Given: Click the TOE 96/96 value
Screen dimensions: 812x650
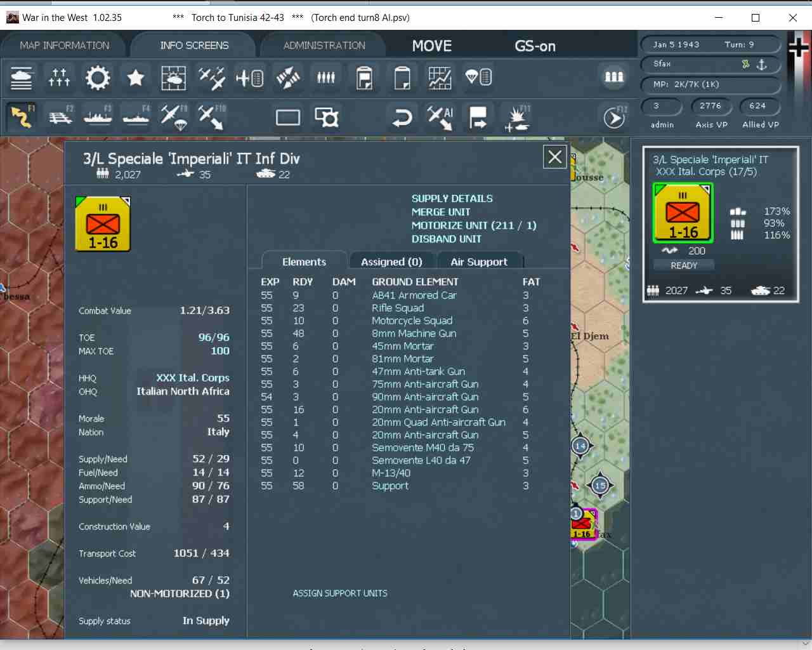Looking at the screenshot, I should (x=214, y=337).
